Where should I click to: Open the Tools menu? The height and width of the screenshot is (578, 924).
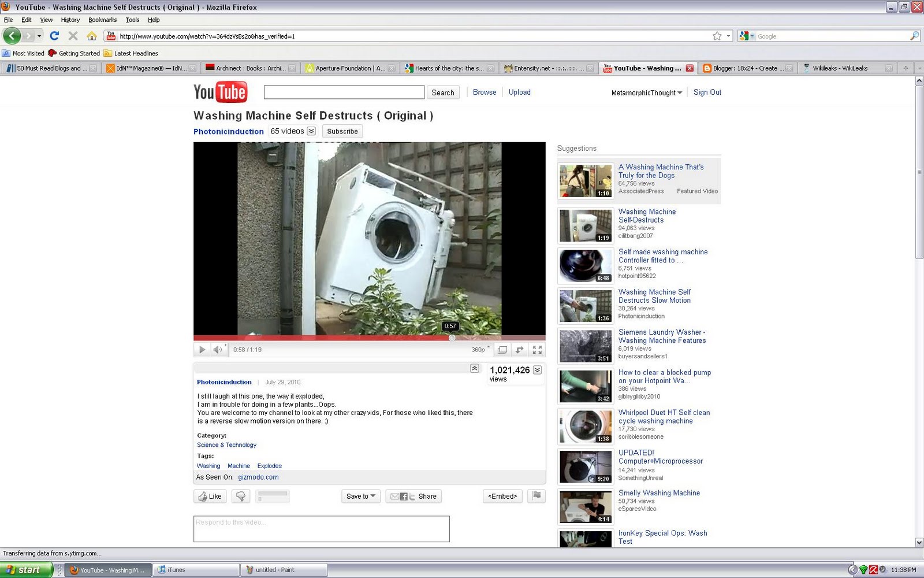[132, 20]
